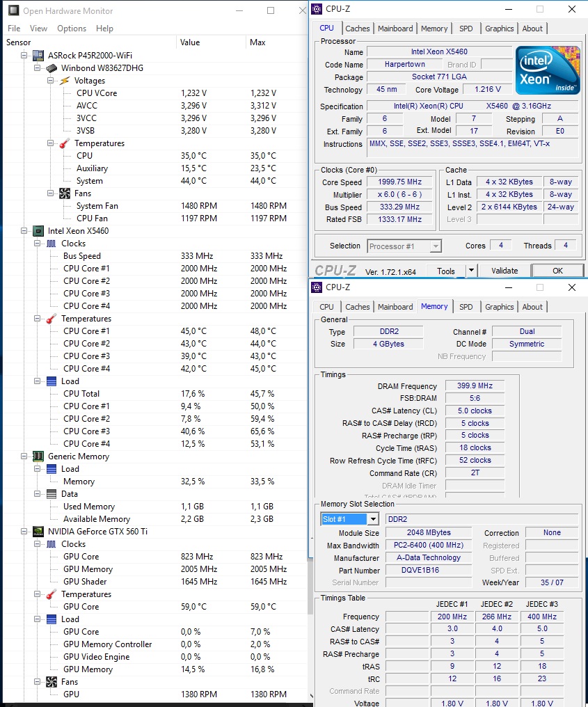The height and width of the screenshot is (707, 588).
Task: Click the Clocks icon under NVIDIA GeForce
Action: tap(51, 544)
